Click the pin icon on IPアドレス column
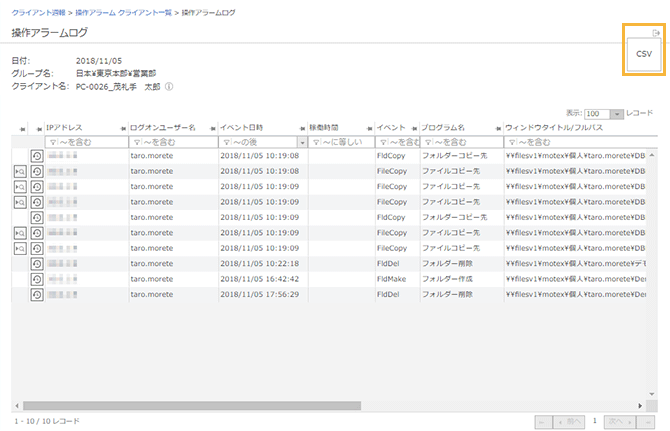 point(40,129)
